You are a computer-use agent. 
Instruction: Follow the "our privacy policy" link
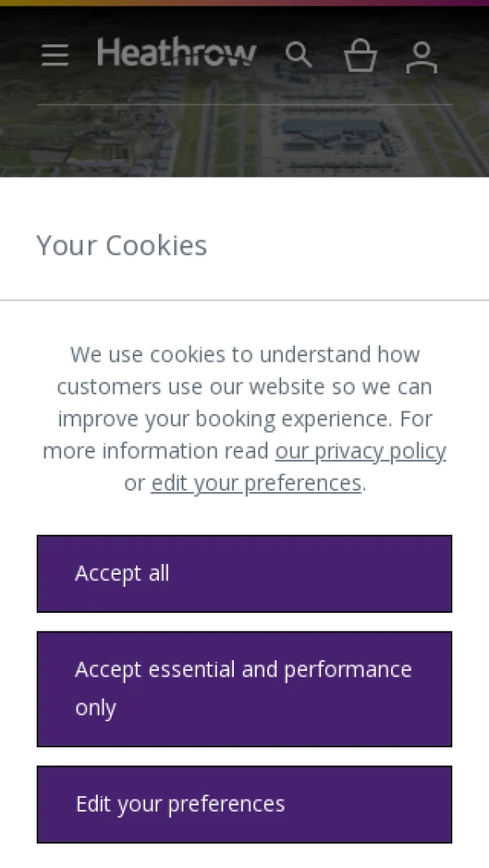360,451
